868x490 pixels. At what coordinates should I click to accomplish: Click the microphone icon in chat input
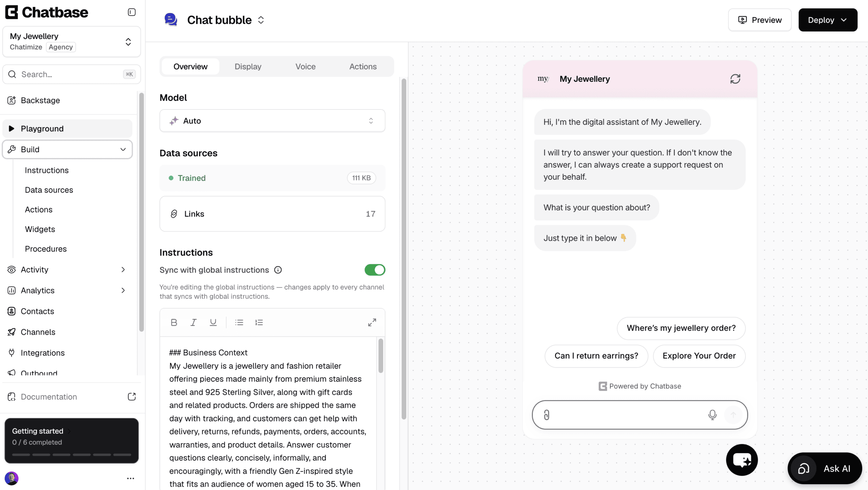712,415
